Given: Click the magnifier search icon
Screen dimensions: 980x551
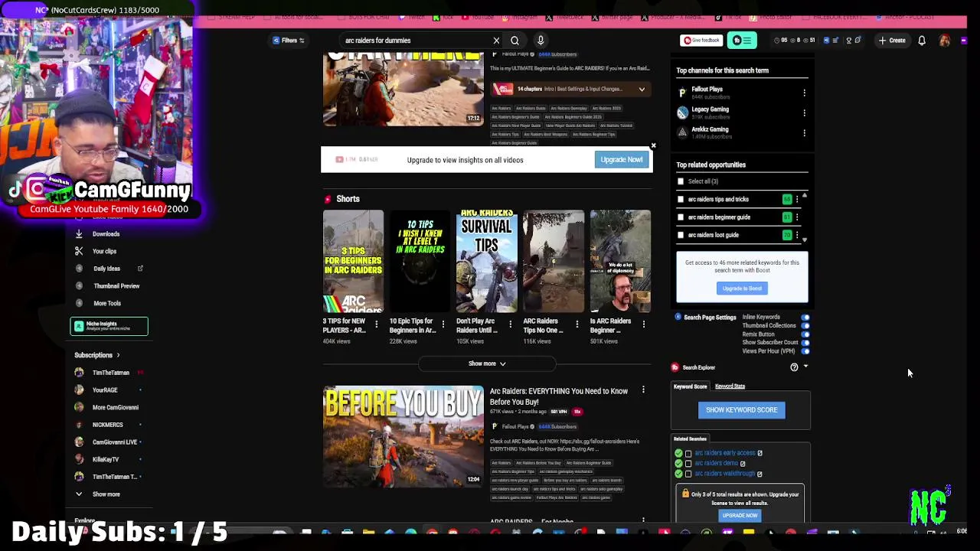Looking at the screenshot, I should click(514, 41).
